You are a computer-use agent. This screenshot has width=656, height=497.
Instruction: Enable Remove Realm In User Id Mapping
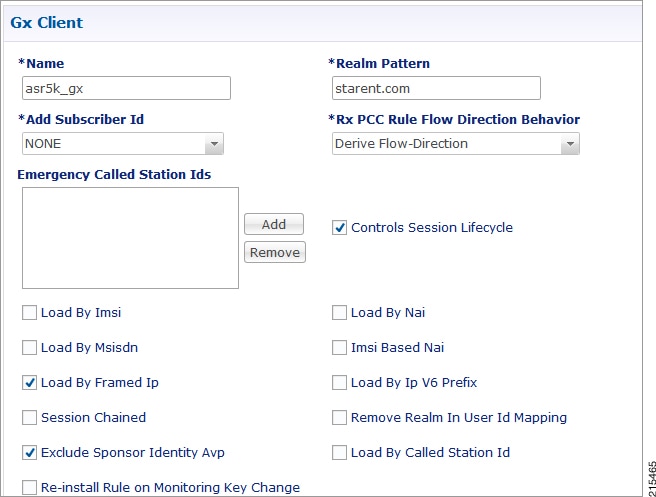[x=339, y=418]
